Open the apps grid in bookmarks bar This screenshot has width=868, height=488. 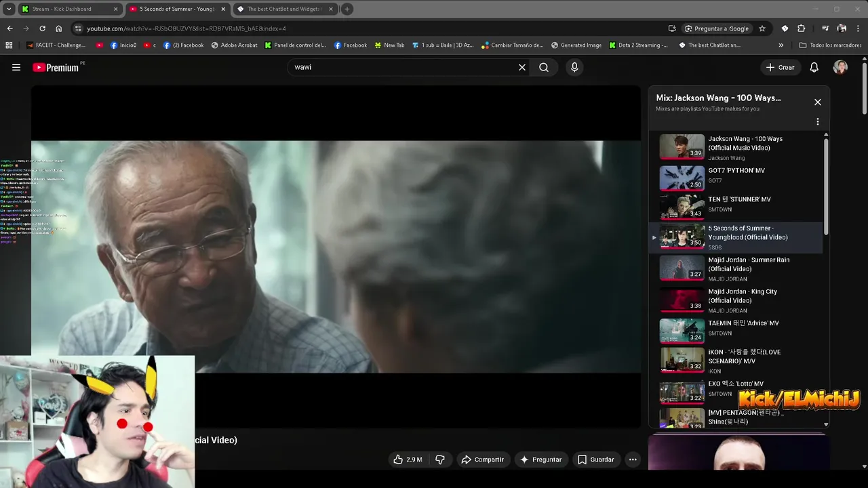point(9,45)
